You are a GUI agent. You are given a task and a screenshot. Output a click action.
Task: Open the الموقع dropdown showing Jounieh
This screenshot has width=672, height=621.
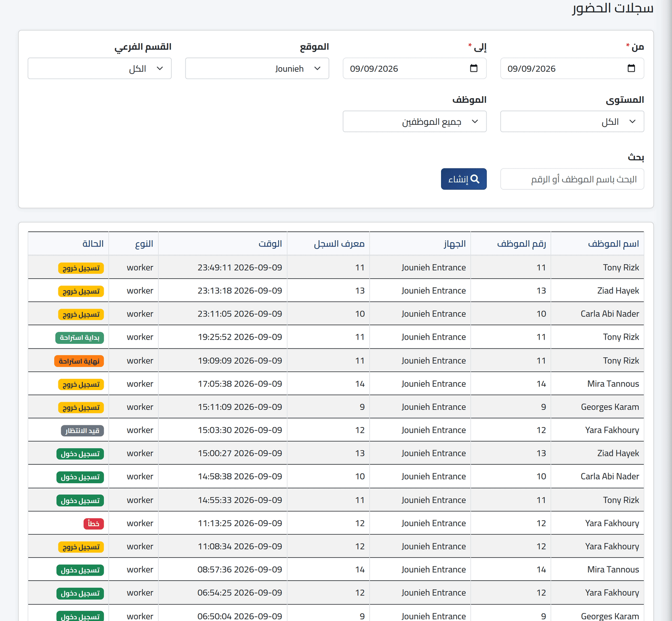(257, 68)
